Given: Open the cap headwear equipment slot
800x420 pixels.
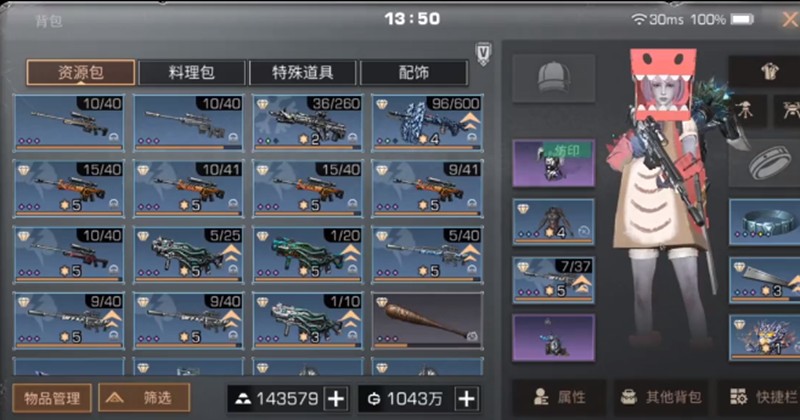Looking at the screenshot, I should [554, 79].
